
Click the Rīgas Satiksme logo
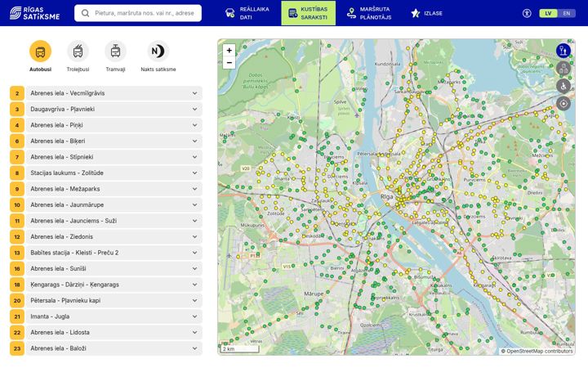pos(34,13)
